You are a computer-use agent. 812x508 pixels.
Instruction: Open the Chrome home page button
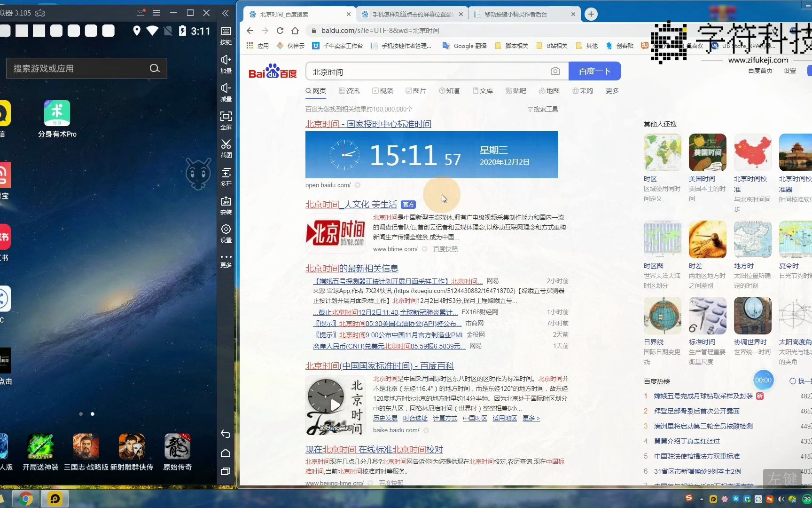(x=295, y=31)
